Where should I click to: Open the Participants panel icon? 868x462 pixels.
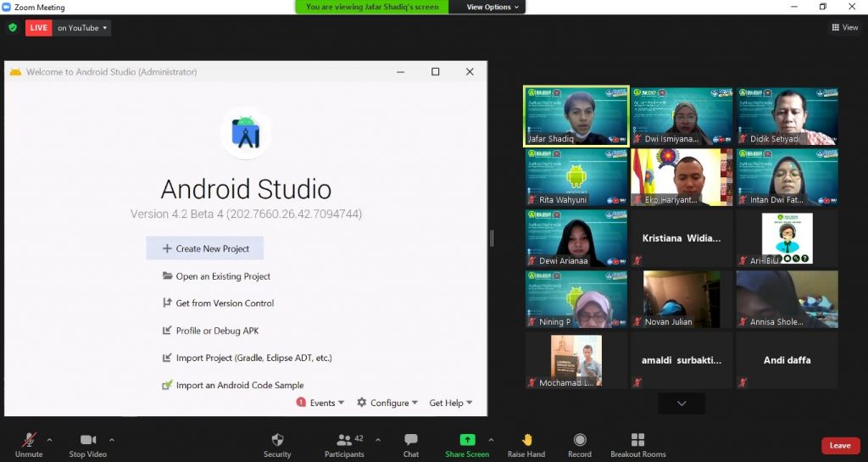pos(344,440)
